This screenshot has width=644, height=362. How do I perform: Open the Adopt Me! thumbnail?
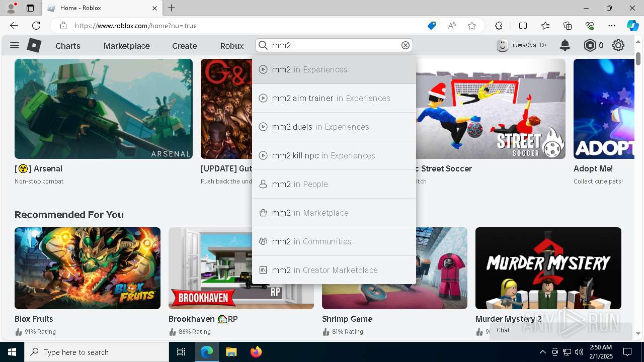pyautogui.click(x=604, y=109)
